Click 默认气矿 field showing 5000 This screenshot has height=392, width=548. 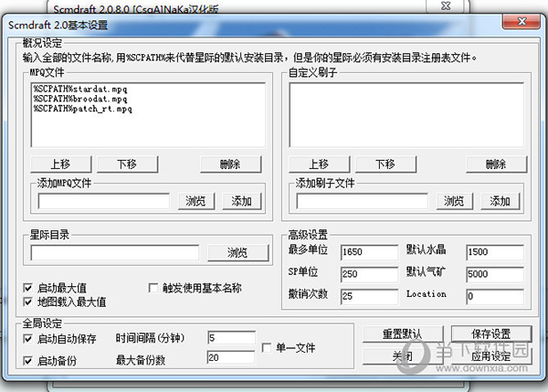495,274
